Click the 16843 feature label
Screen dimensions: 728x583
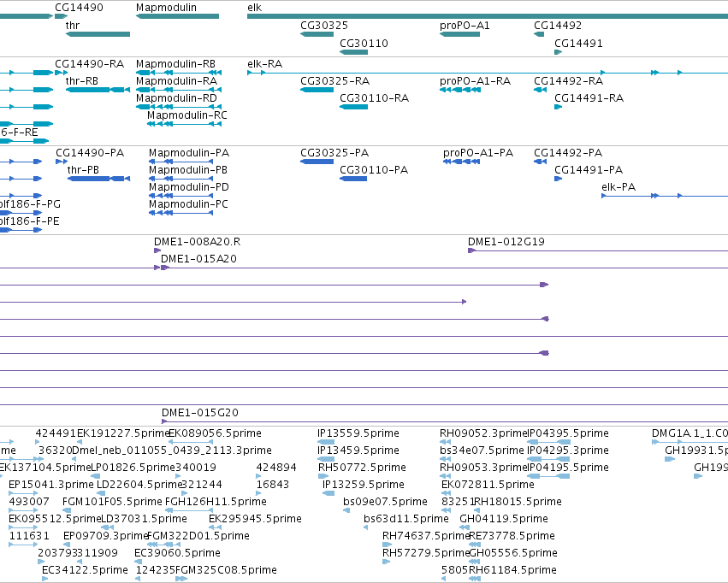click(273, 484)
